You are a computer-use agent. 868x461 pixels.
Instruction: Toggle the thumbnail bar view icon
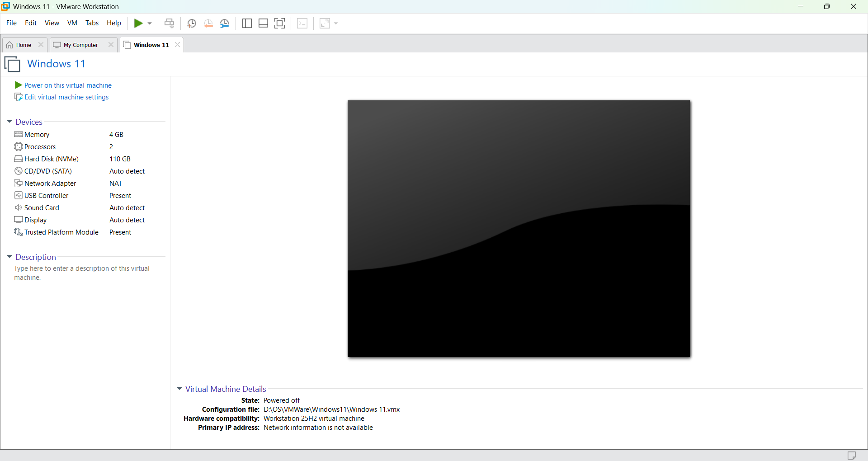(264, 24)
